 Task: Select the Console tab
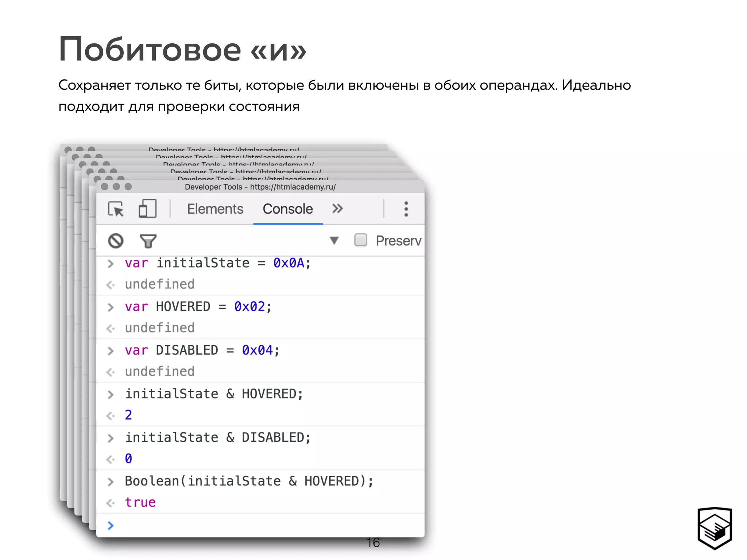pos(287,209)
